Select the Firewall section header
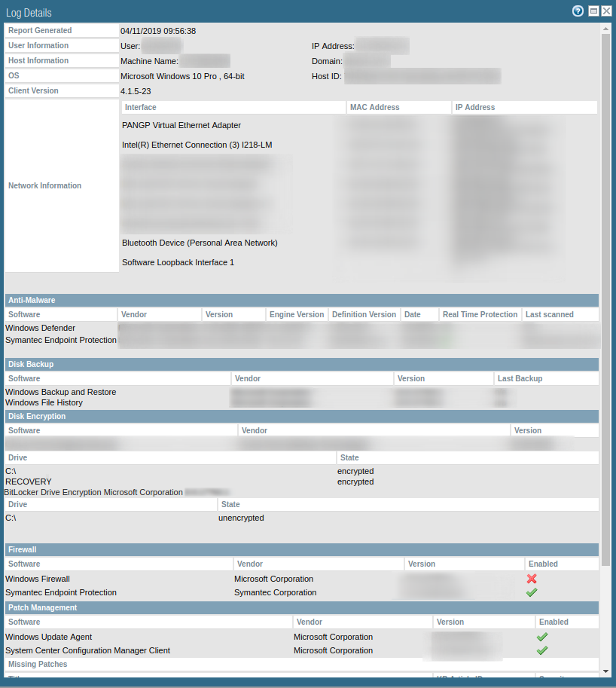The width and height of the screenshot is (616, 688). click(302, 549)
